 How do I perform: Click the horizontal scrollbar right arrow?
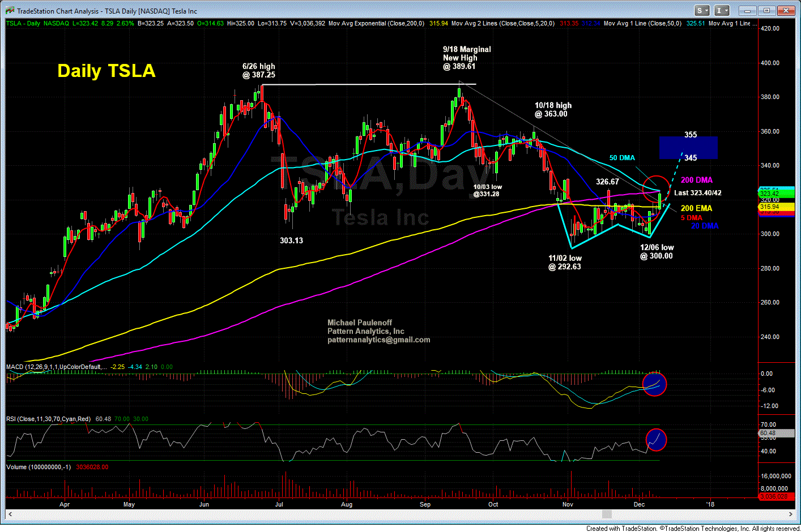pos(792,514)
